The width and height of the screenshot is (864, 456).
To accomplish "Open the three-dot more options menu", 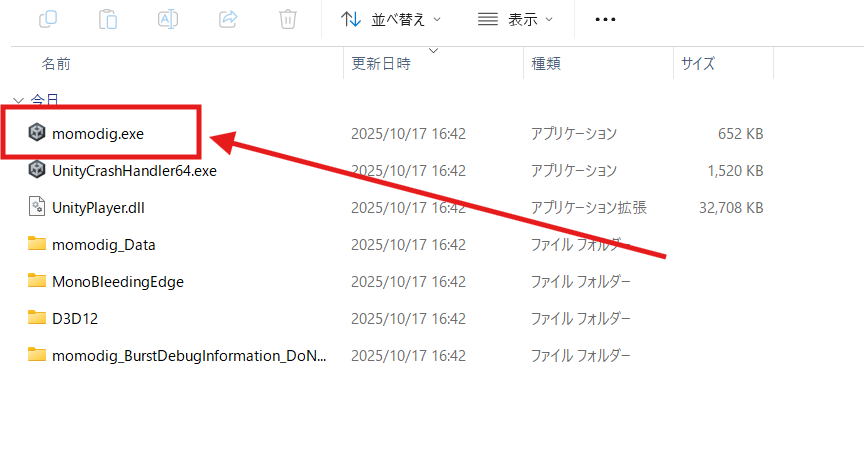I will click(605, 18).
